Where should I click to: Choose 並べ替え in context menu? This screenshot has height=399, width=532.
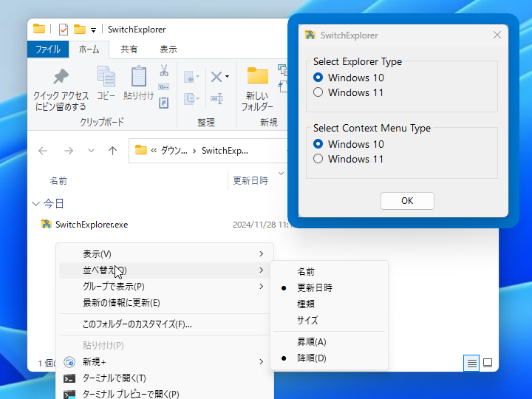[165, 270]
